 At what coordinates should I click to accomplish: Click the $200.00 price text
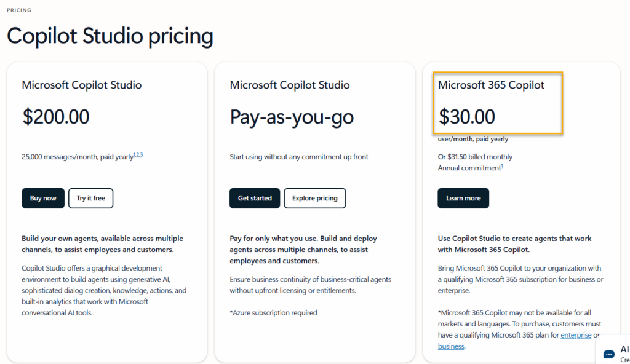(x=56, y=116)
